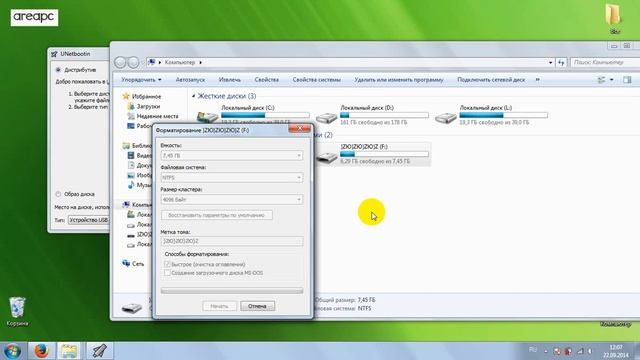Screen dimensions: 640x360
Task: Click the Explorer forward navigation arrow
Action: pyautogui.click(x=133, y=62)
